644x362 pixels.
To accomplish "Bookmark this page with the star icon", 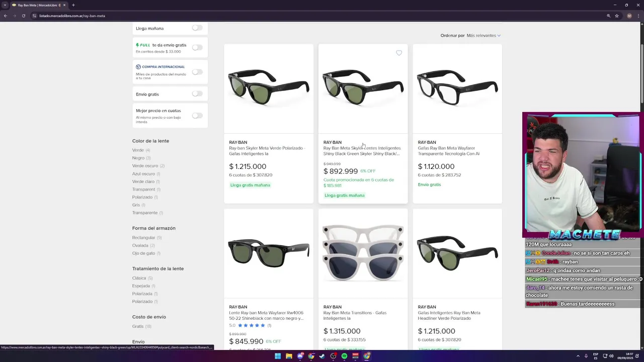I will pos(617,16).
